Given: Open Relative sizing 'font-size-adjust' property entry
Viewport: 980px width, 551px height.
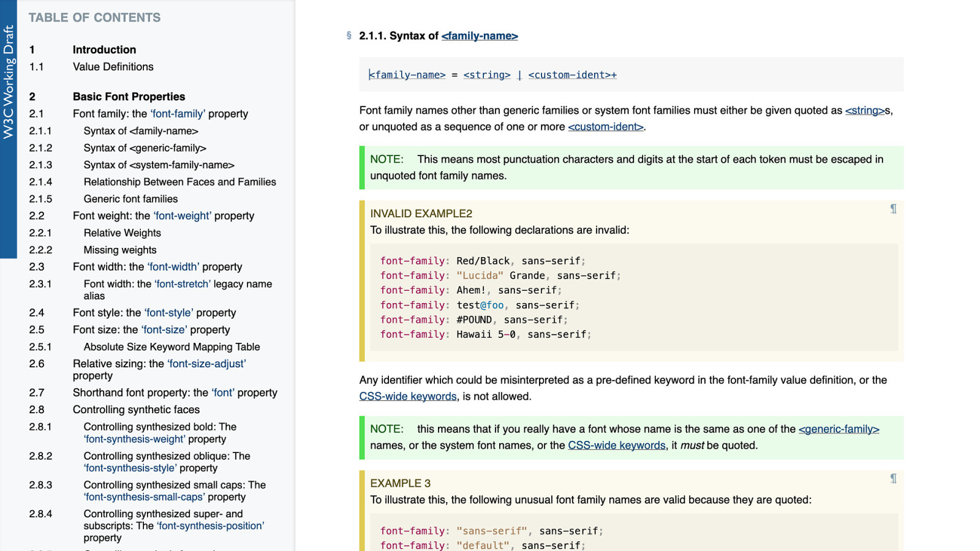Looking at the screenshot, I should (x=159, y=370).
